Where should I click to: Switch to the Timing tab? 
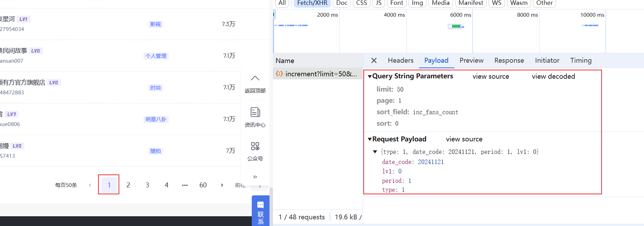[581, 61]
